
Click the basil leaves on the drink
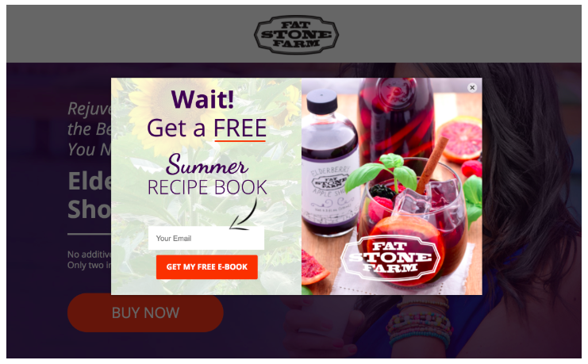(382, 172)
